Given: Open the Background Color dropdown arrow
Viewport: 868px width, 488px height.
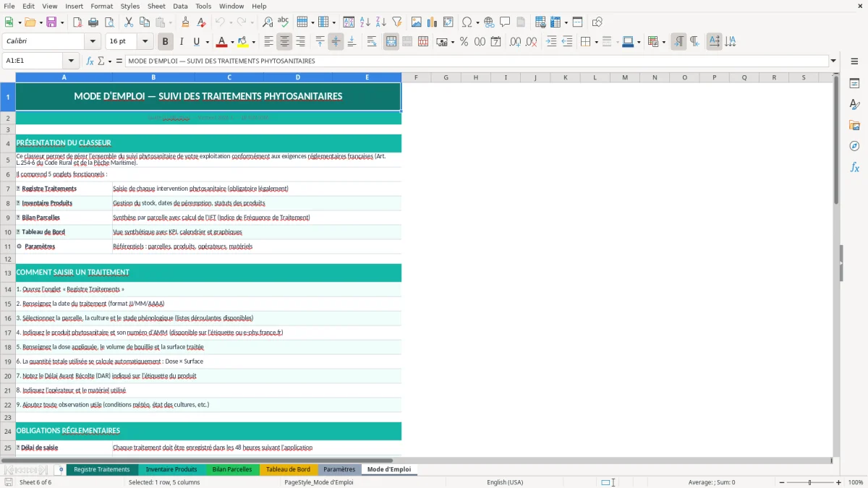Looking at the screenshot, I should coord(253,42).
